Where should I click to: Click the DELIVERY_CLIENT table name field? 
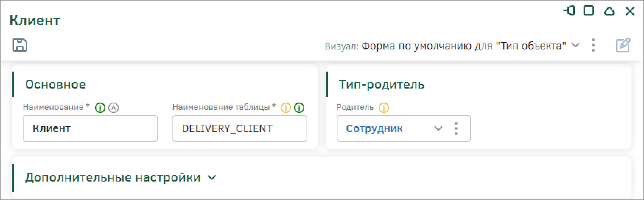coord(240,128)
